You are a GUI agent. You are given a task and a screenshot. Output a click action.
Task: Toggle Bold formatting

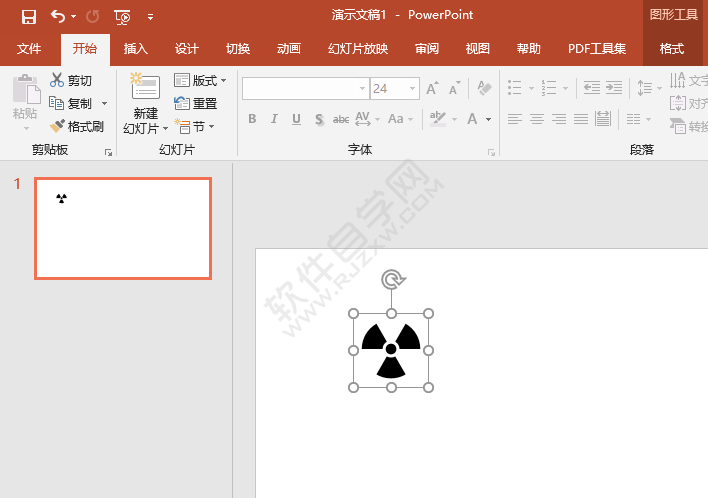click(252, 119)
